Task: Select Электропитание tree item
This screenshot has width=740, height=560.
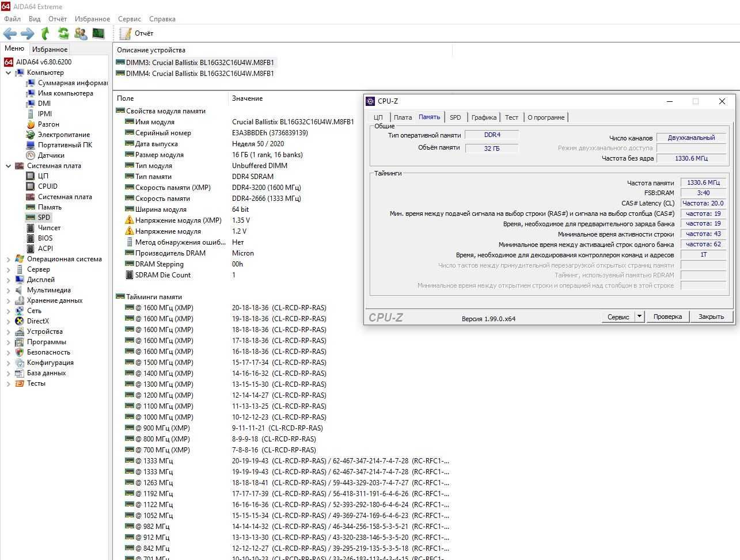Action: (64, 135)
